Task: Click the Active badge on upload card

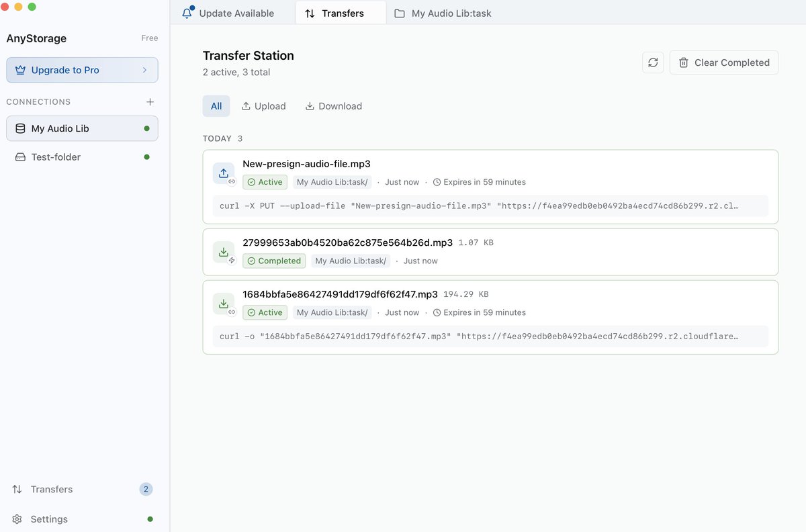Action: [x=265, y=182]
